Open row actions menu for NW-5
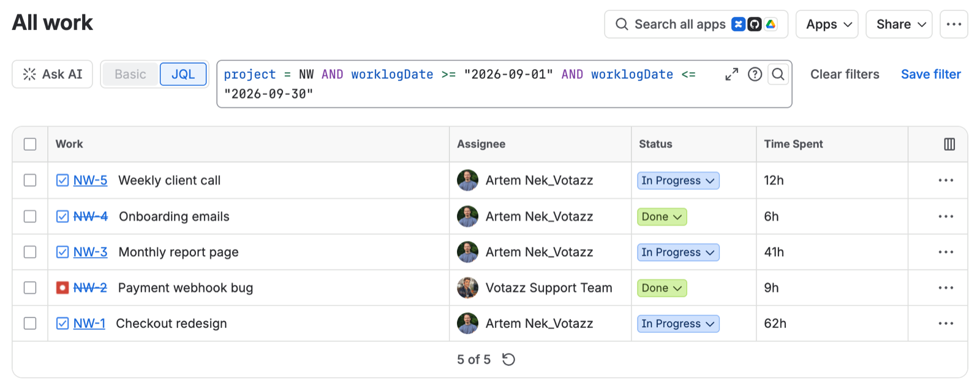The height and width of the screenshot is (389, 980). click(x=946, y=180)
